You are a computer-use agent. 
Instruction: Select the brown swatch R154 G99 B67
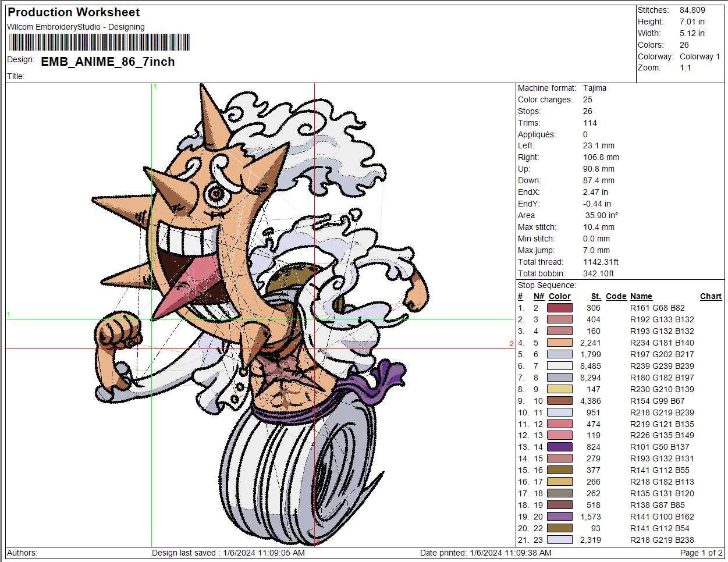coord(559,401)
